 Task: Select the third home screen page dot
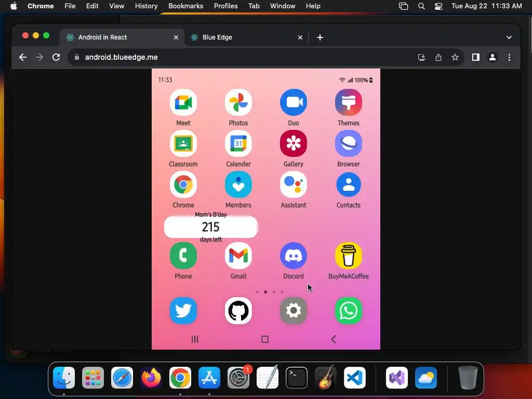coord(274,292)
